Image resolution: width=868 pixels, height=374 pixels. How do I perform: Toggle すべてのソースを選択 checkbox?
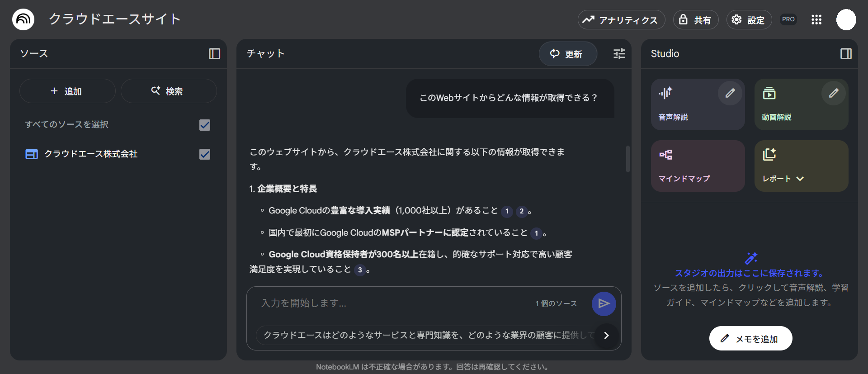point(205,125)
